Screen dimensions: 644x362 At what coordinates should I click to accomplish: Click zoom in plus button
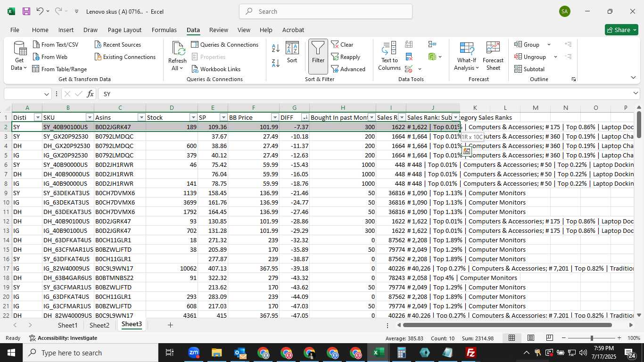619,338
